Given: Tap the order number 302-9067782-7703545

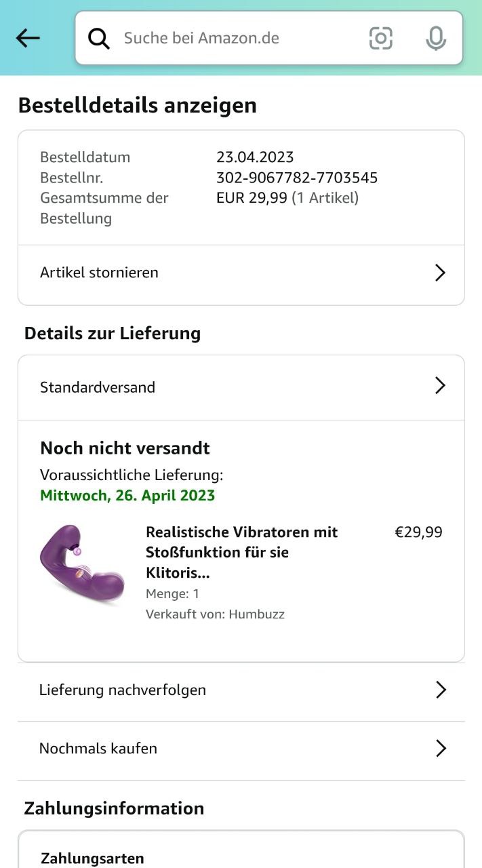Looking at the screenshot, I should point(297,178).
